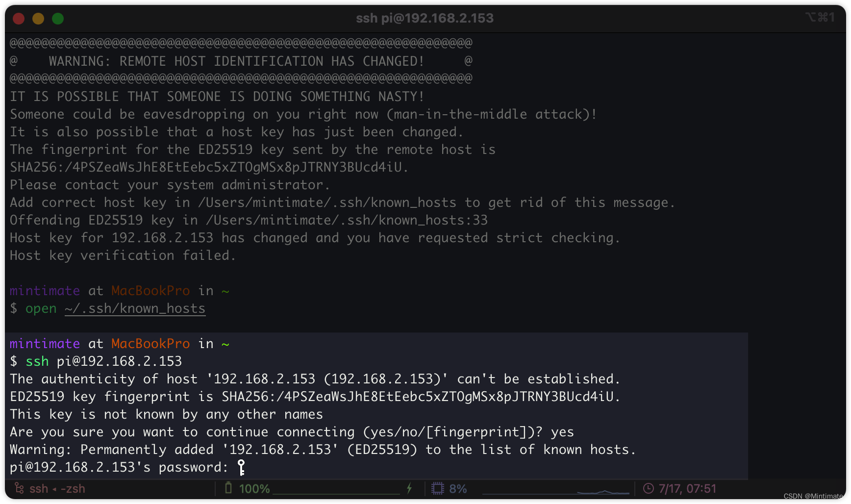Click the clock icon in status bar
851x504 pixels.
tap(648, 488)
